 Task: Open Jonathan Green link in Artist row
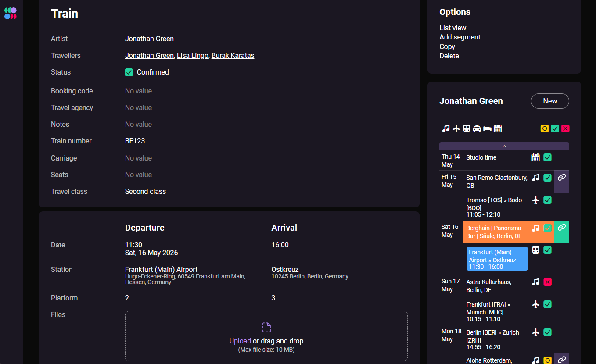point(149,39)
